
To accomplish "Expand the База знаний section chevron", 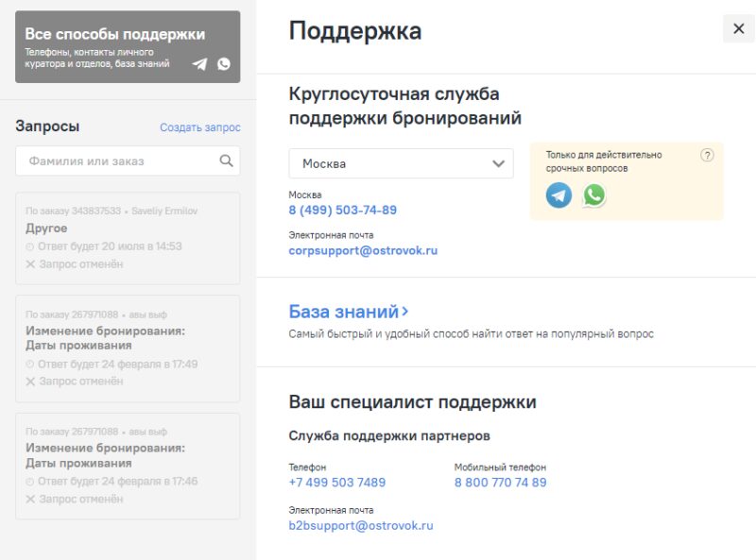I will (405, 312).
